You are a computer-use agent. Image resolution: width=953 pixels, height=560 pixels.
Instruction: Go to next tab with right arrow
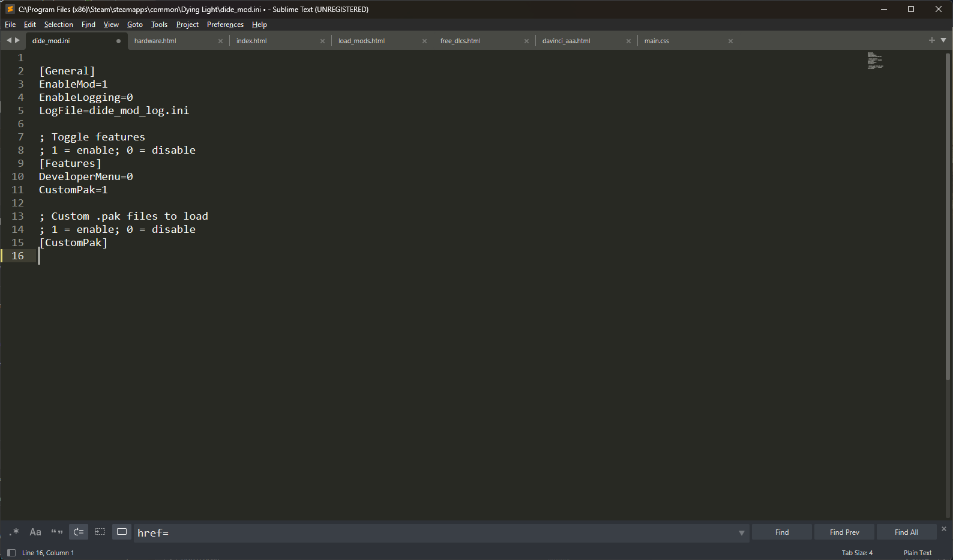(x=17, y=40)
